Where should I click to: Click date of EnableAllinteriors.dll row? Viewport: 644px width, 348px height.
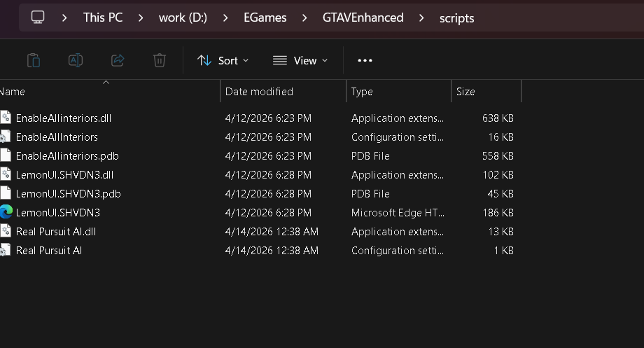268,118
